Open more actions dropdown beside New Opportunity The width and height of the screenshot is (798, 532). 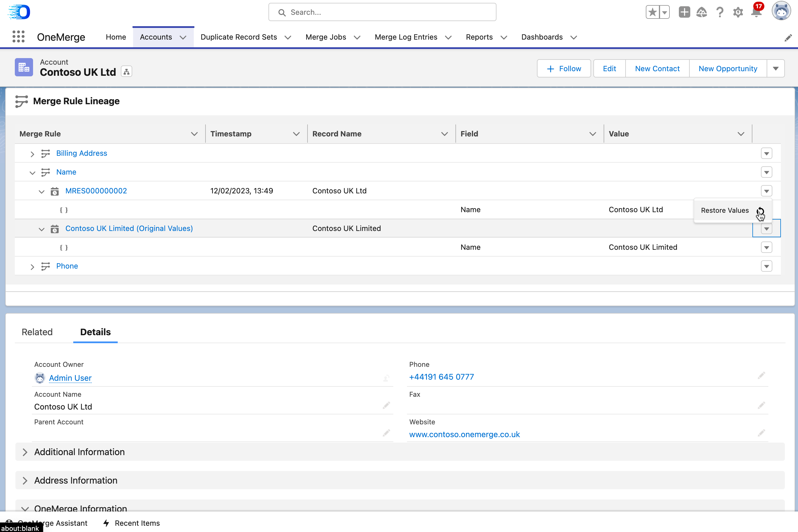pyautogui.click(x=775, y=69)
